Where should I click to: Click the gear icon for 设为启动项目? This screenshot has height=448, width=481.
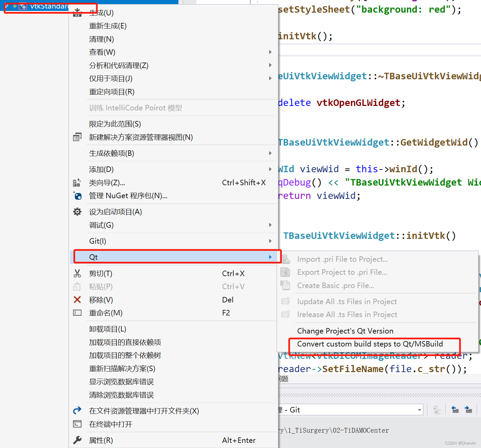pyautogui.click(x=77, y=212)
